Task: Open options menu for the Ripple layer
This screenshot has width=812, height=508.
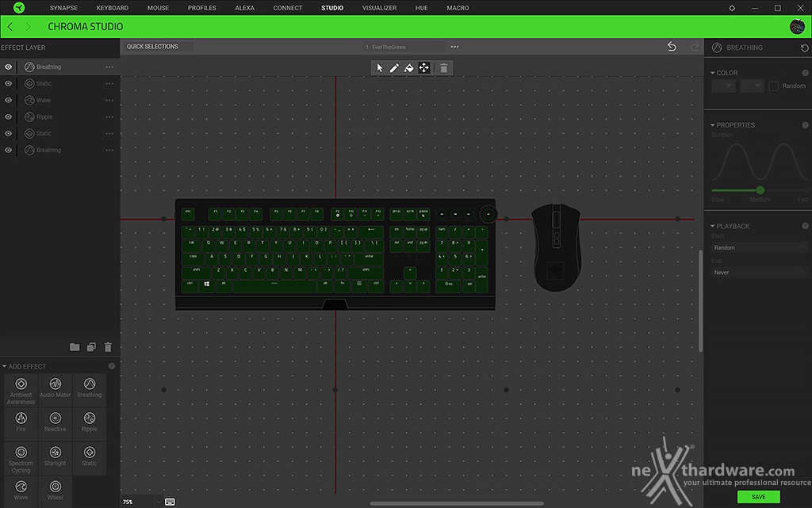Action: click(109, 117)
